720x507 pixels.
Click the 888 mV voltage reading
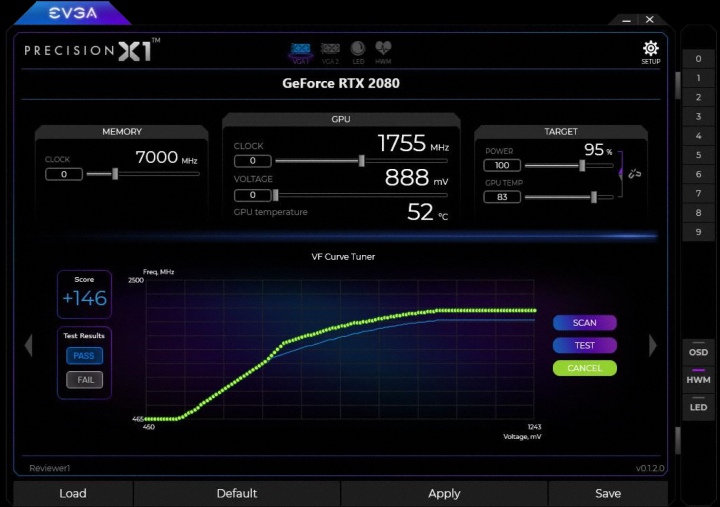tap(416, 178)
